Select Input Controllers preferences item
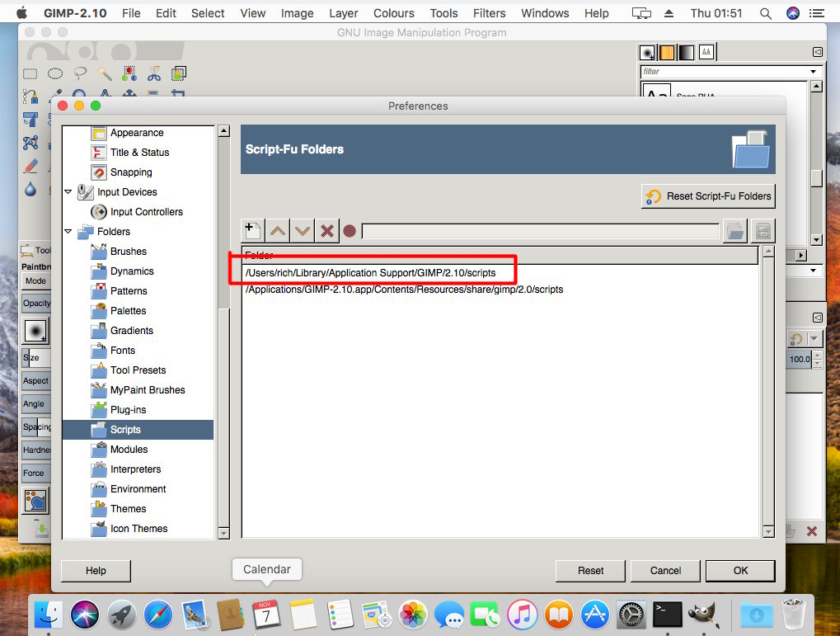 pos(146,212)
